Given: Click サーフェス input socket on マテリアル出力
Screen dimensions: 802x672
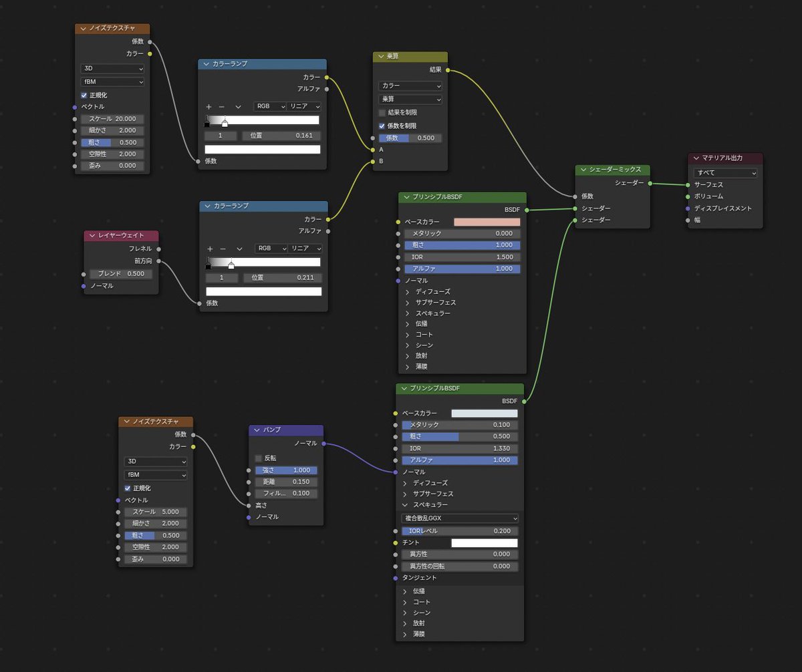Looking at the screenshot, I should point(688,184).
